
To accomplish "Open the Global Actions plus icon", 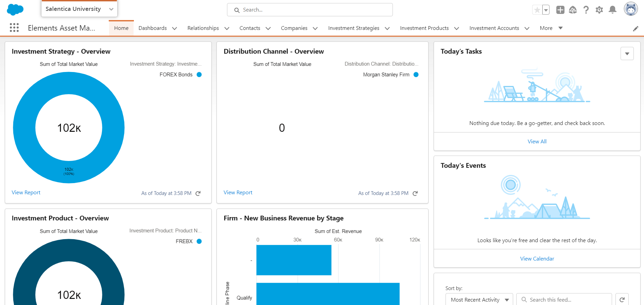I will [x=560, y=10].
